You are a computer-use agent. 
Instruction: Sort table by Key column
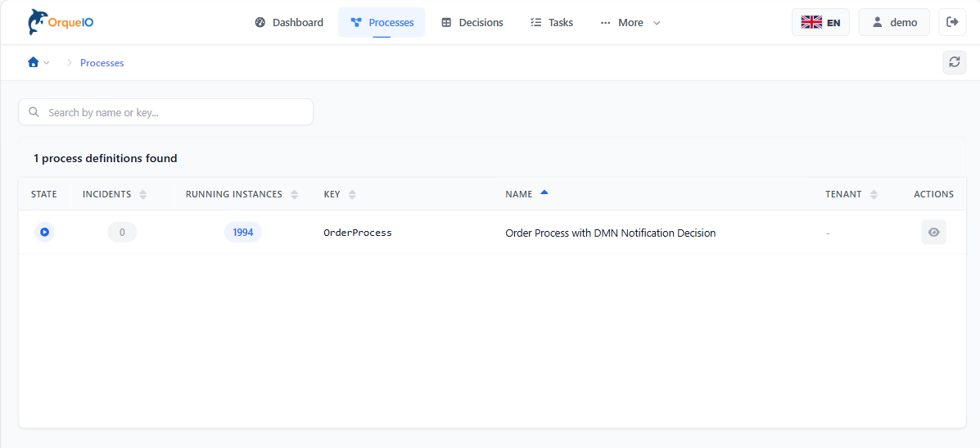[352, 194]
